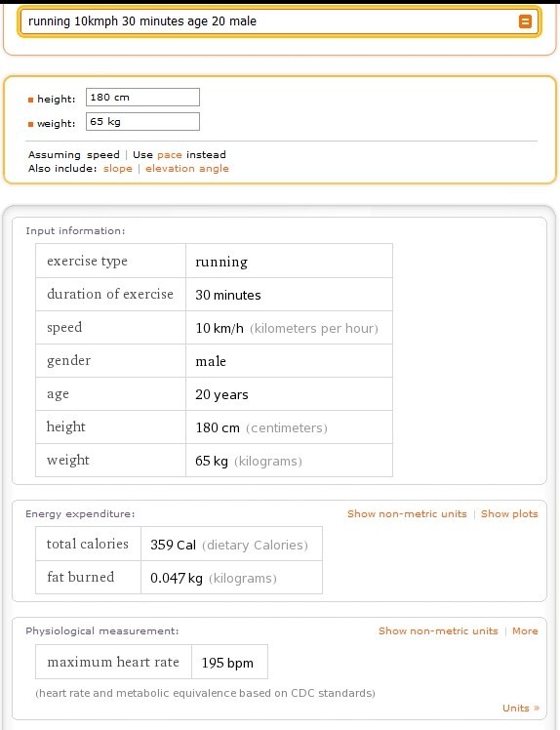Include the slope parameter link
This screenshot has height=730, width=560.
click(118, 169)
